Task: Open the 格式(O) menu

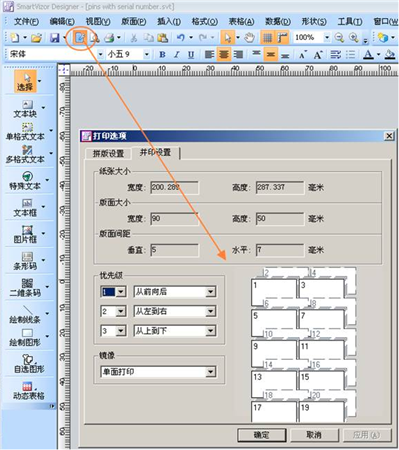Action: [205, 22]
